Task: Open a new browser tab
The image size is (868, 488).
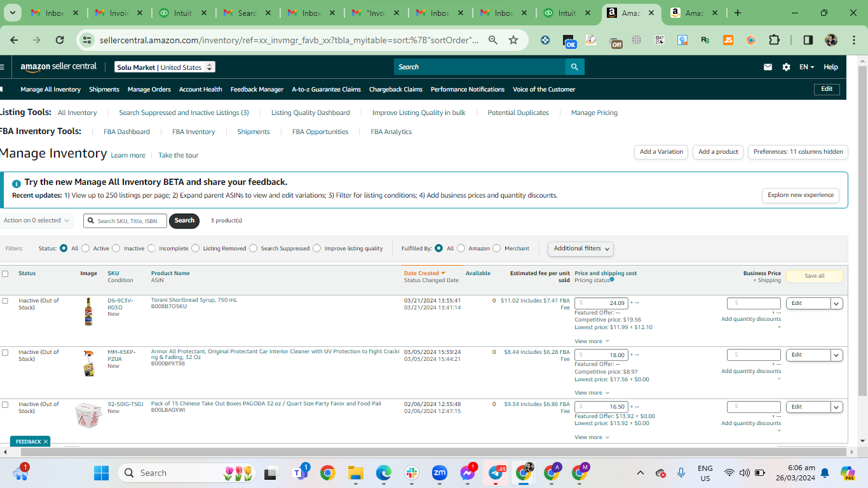Action: click(x=737, y=13)
